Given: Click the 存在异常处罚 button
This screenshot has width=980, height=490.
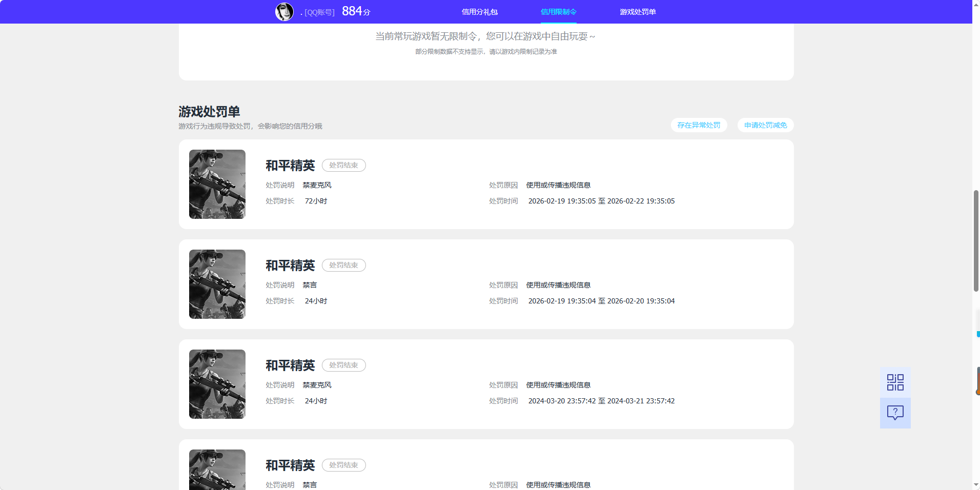Looking at the screenshot, I should tap(699, 125).
